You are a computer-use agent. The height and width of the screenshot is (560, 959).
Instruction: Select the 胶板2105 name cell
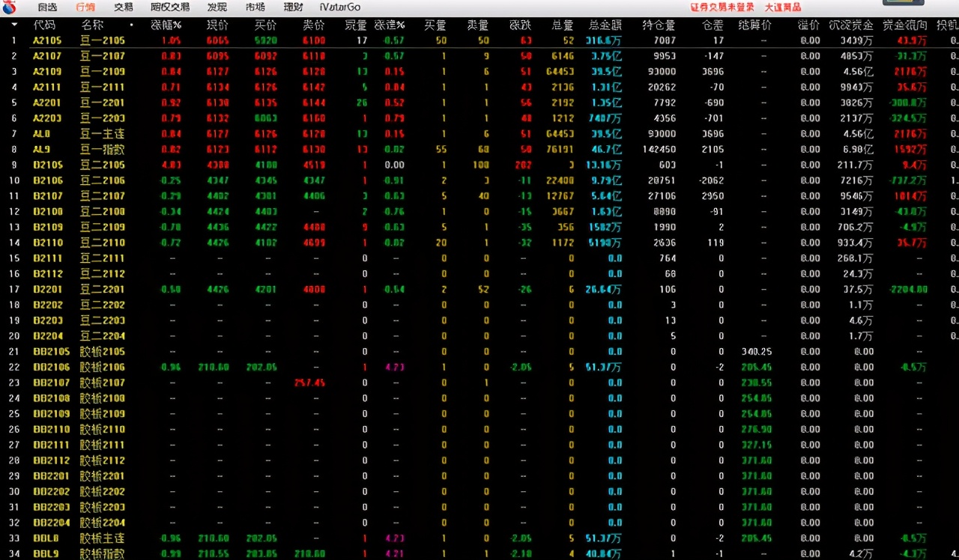pyautogui.click(x=103, y=352)
